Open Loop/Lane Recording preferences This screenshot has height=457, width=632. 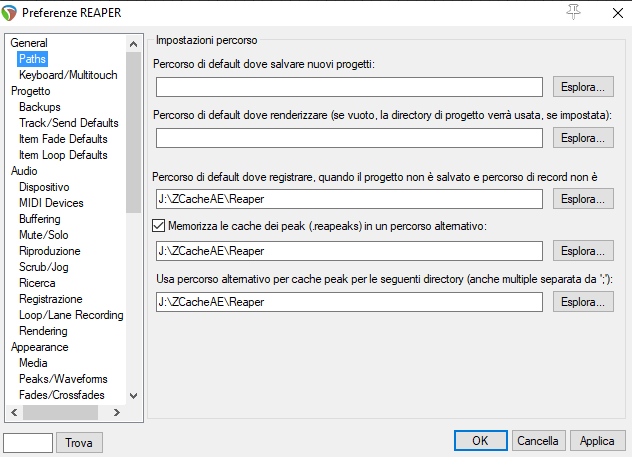point(71,315)
